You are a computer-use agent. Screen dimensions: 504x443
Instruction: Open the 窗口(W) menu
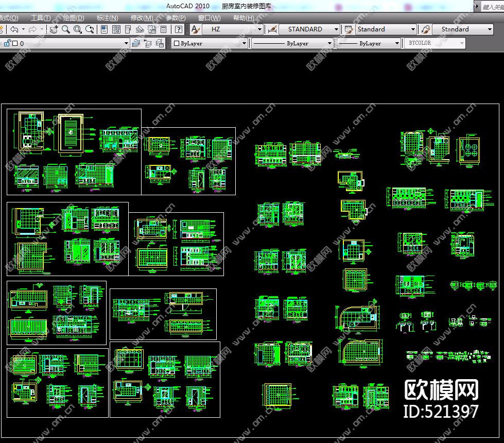[x=209, y=18]
